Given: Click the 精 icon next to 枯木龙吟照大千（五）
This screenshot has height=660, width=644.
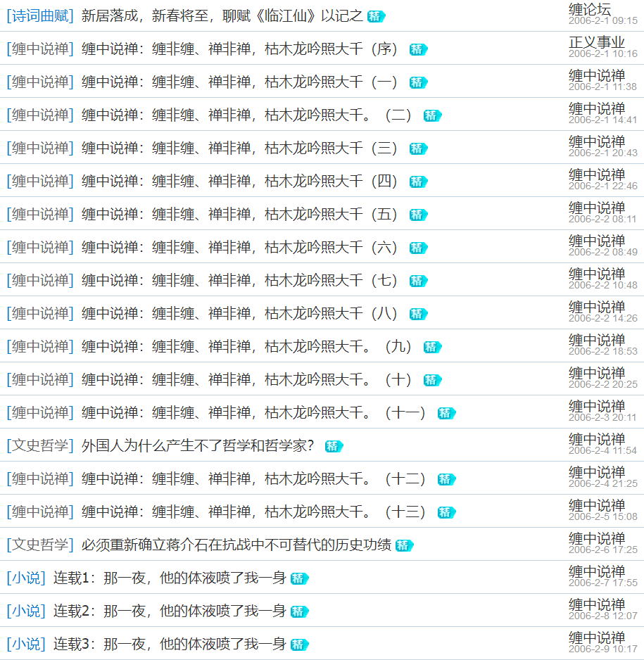Looking at the screenshot, I should (x=417, y=215).
